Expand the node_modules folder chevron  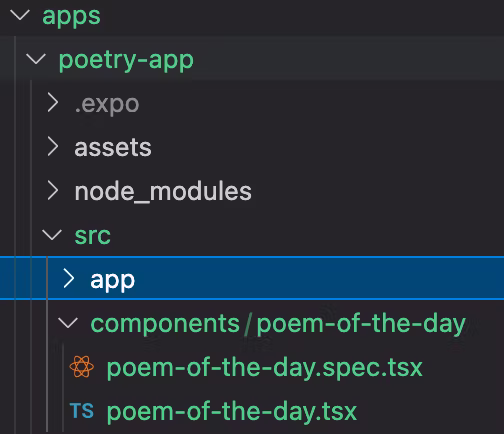53,190
